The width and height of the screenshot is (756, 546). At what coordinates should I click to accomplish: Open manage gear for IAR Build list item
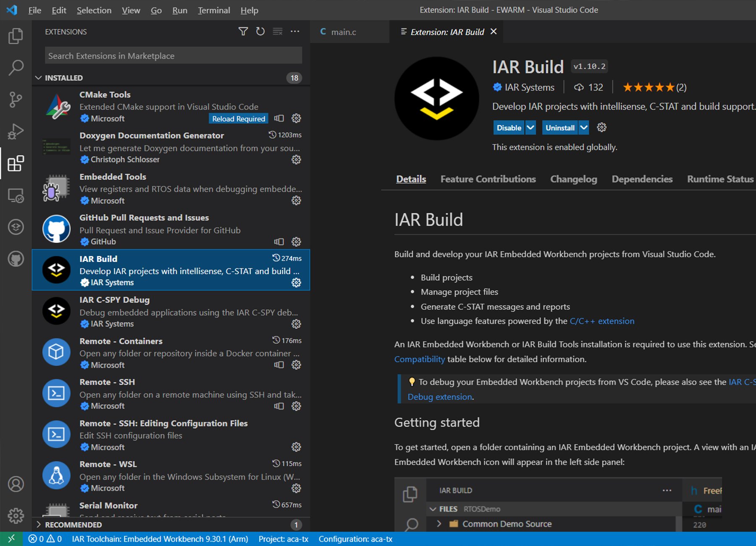tap(296, 283)
